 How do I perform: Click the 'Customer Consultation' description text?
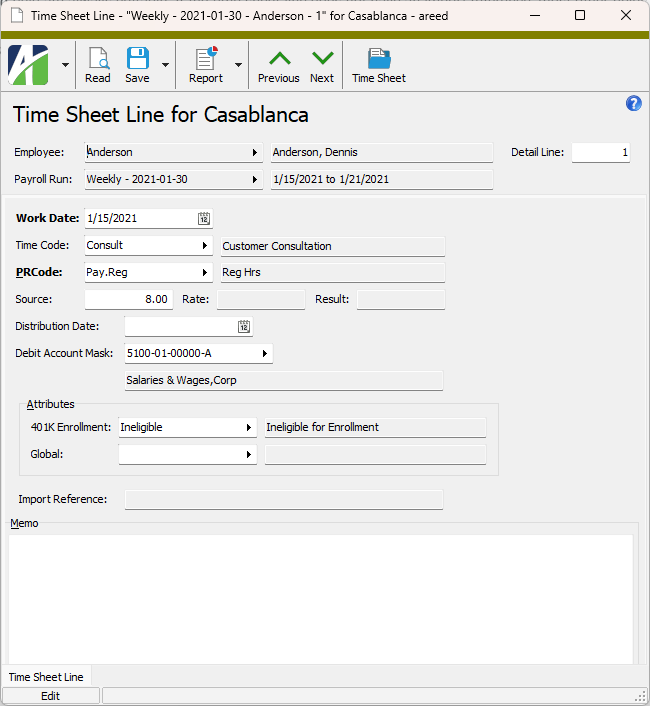(x=277, y=246)
